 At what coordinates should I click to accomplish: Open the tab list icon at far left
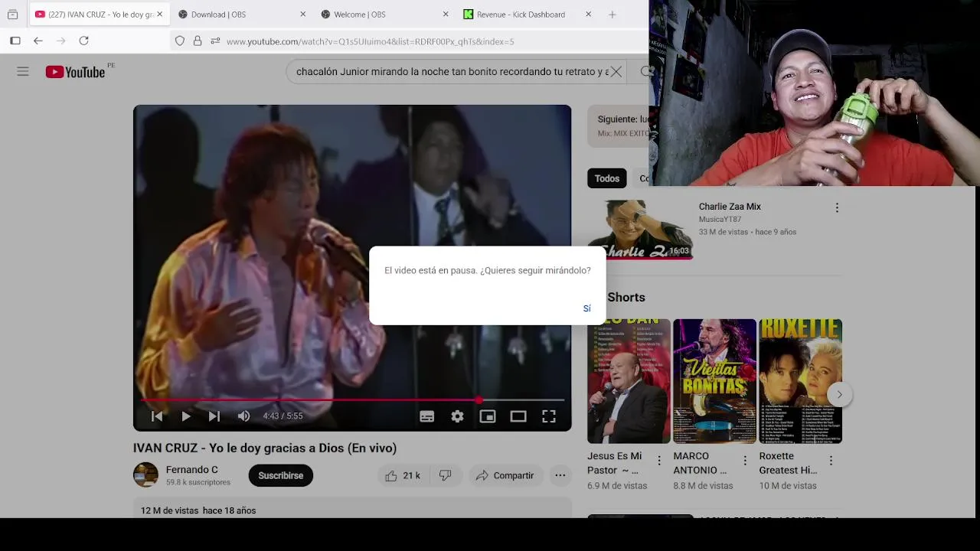tap(12, 15)
